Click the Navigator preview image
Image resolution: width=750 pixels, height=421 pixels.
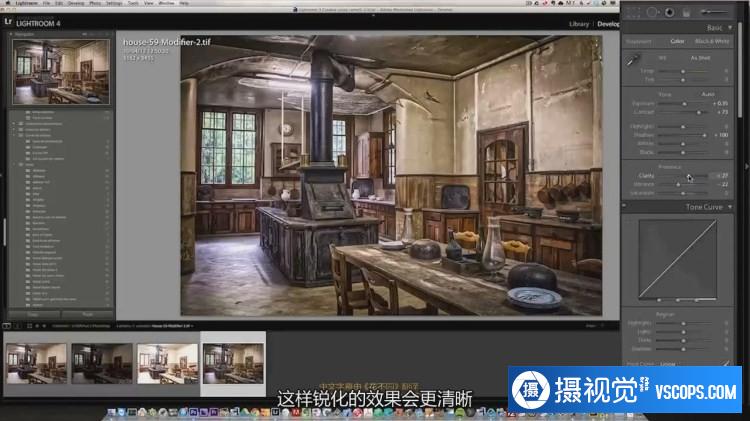(x=61, y=72)
